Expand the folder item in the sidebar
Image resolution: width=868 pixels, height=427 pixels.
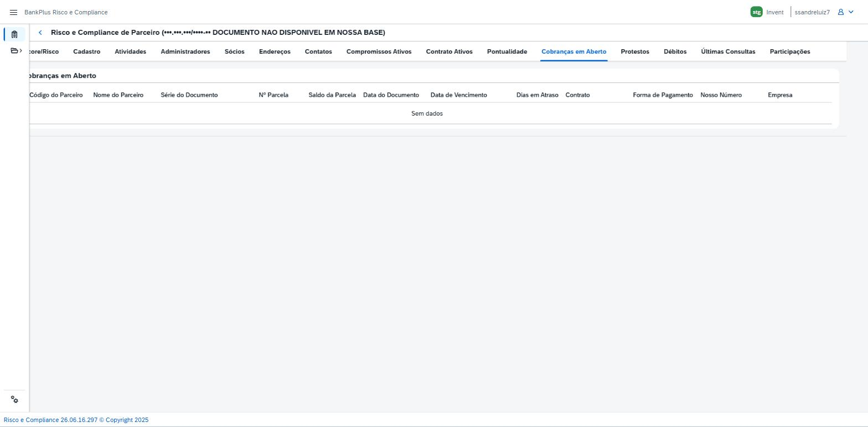(x=17, y=51)
